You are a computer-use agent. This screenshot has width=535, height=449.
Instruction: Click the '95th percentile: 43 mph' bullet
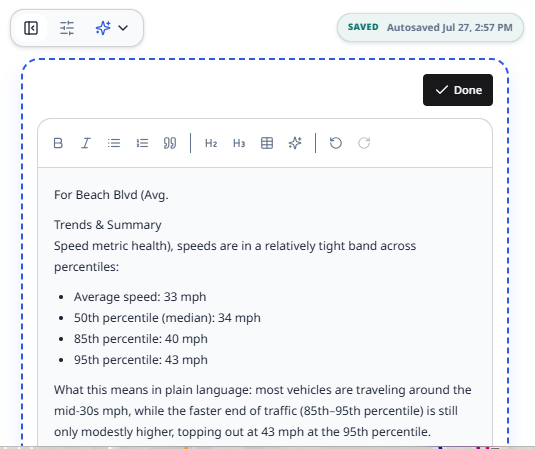pos(141,360)
